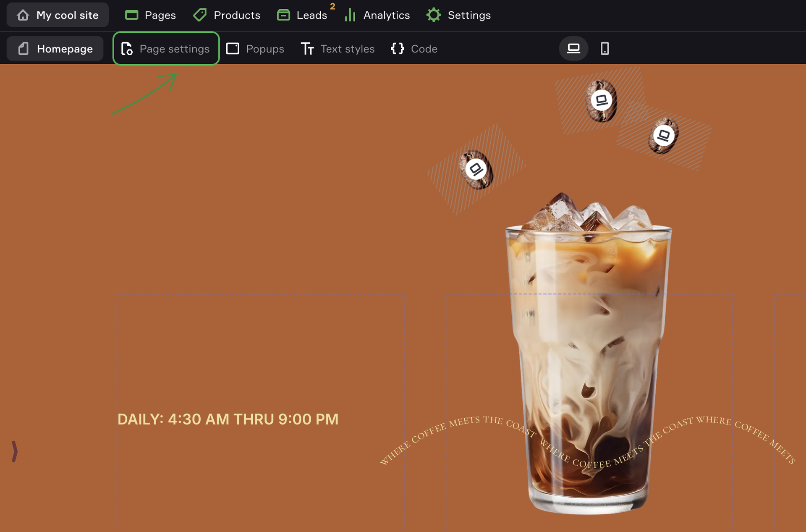Open the Products section
The height and width of the screenshot is (532, 806).
pos(227,15)
